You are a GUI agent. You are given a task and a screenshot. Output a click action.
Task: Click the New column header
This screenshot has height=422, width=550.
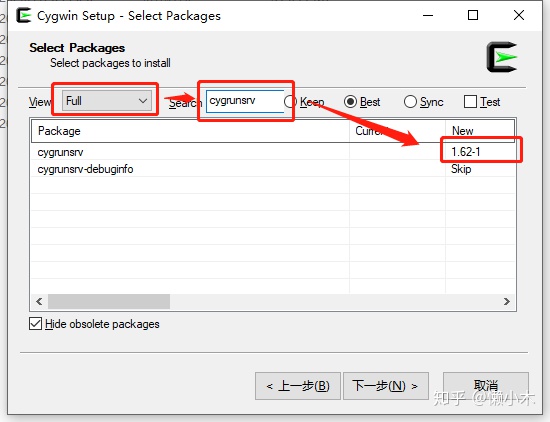(480, 131)
